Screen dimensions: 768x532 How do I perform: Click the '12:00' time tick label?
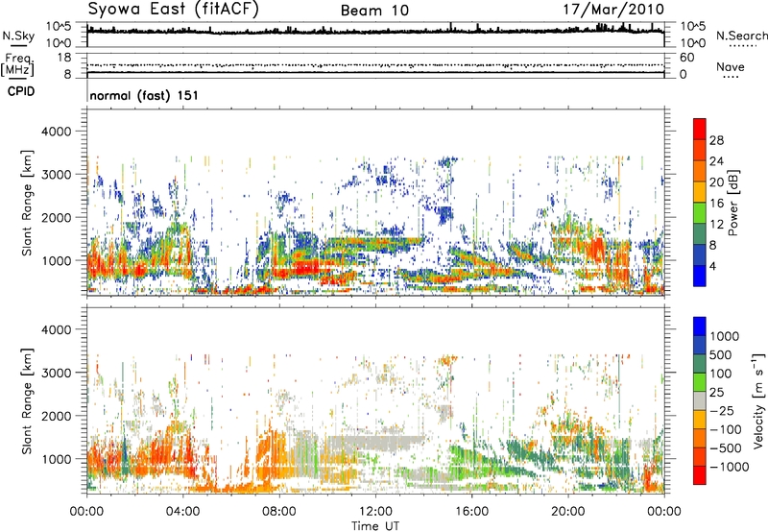375,512
